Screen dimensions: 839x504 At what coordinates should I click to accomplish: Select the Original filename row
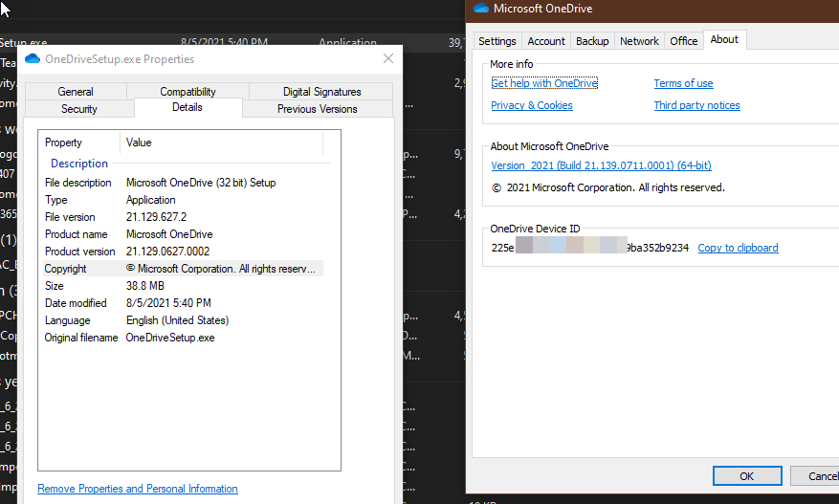(x=183, y=338)
